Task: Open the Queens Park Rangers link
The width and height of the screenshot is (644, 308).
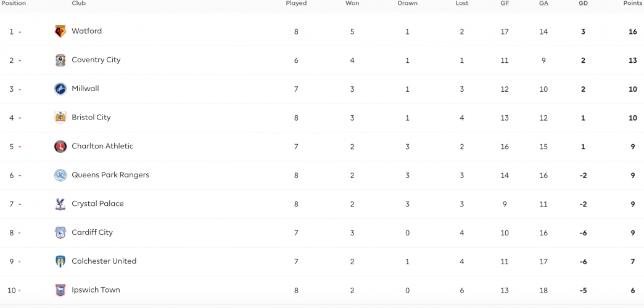Action: 110,175
